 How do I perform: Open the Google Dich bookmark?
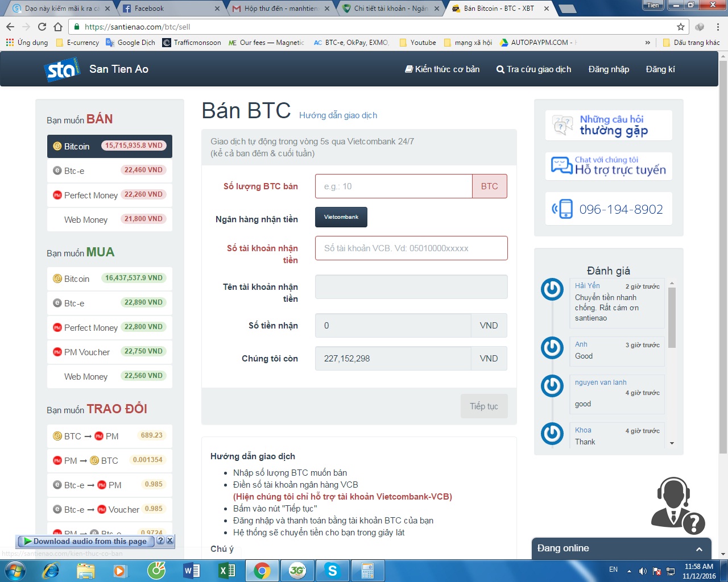click(x=130, y=43)
